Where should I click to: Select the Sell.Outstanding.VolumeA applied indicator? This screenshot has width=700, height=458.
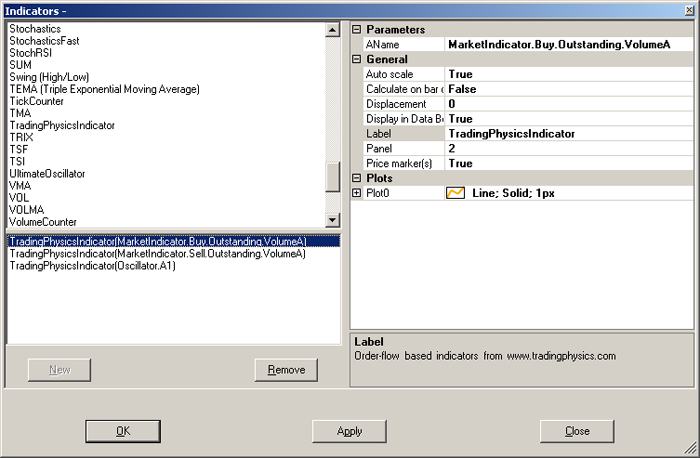pyautogui.click(x=157, y=254)
